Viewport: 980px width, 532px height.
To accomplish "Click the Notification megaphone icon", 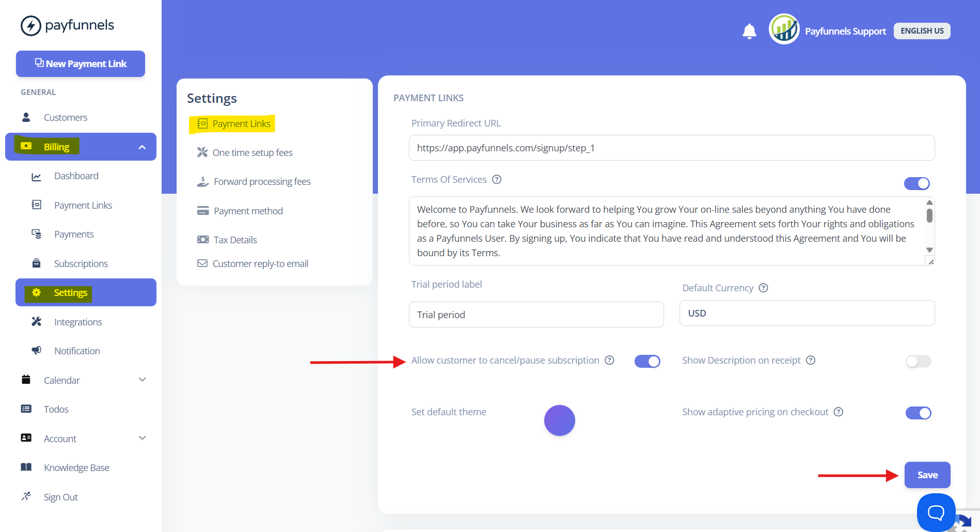I will click(x=37, y=351).
